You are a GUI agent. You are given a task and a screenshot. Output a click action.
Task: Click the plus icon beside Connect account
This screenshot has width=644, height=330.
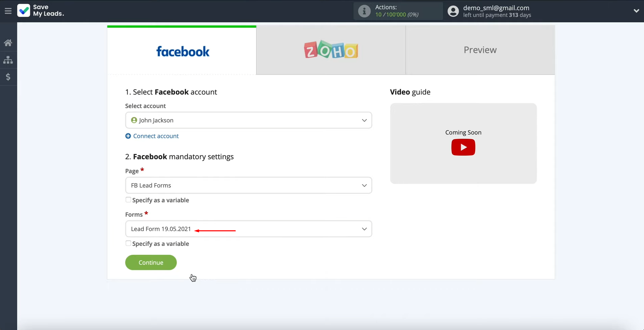[x=128, y=136]
